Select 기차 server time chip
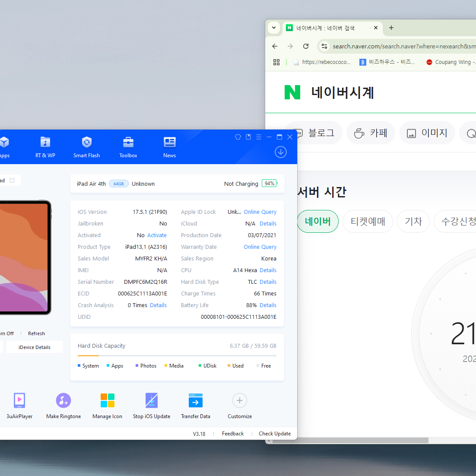The image size is (476, 476). pyautogui.click(x=413, y=221)
